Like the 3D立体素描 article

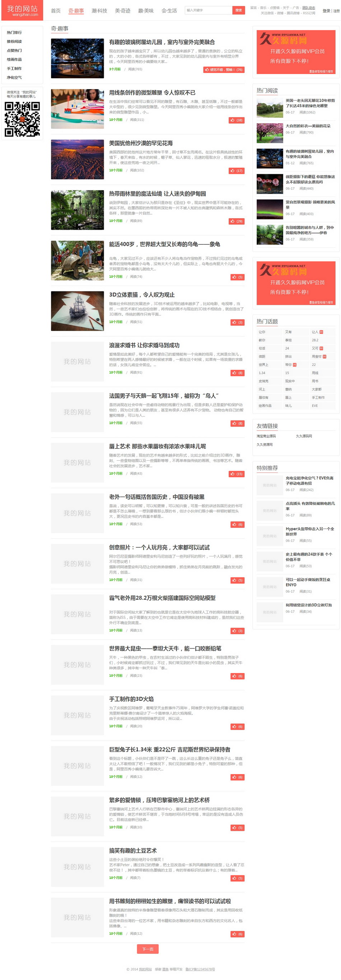[237, 322]
